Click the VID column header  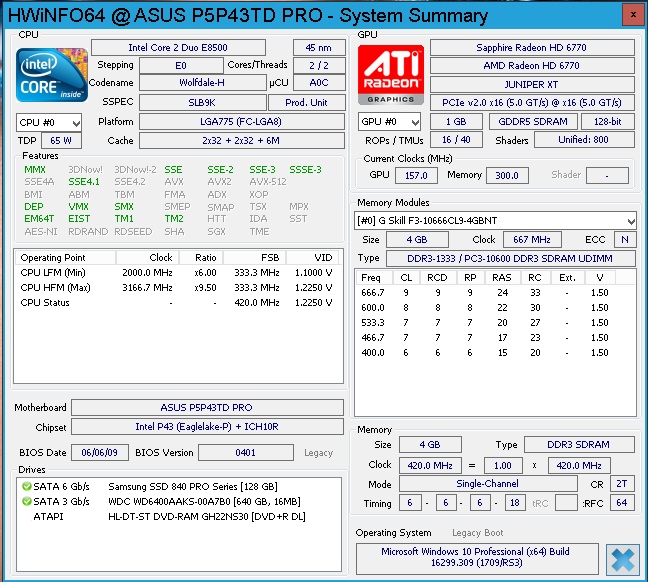[x=313, y=258]
